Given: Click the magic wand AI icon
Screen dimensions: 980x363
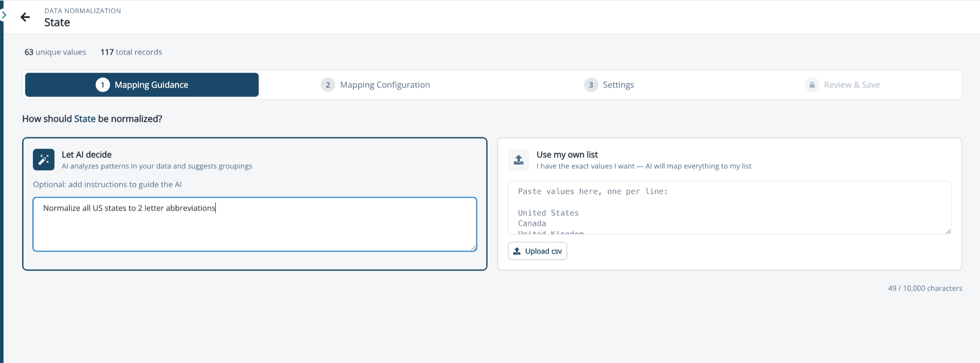Looking at the screenshot, I should (44, 160).
